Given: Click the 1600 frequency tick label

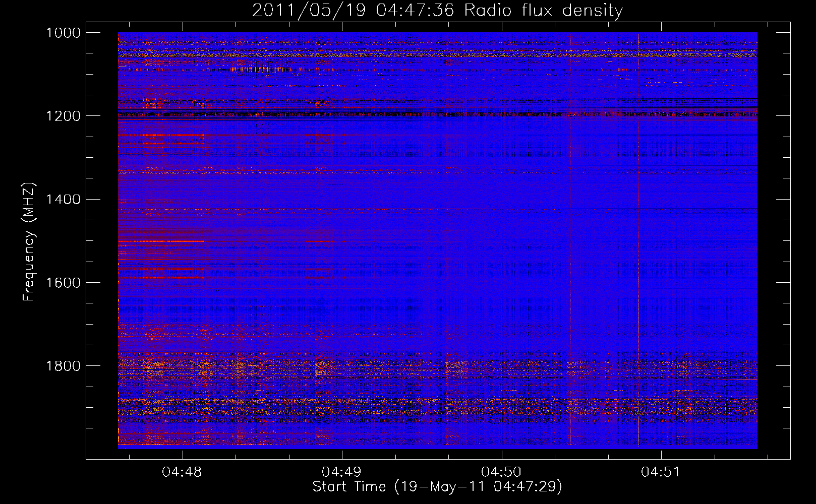Looking at the screenshot, I should (x=64, y=282).
